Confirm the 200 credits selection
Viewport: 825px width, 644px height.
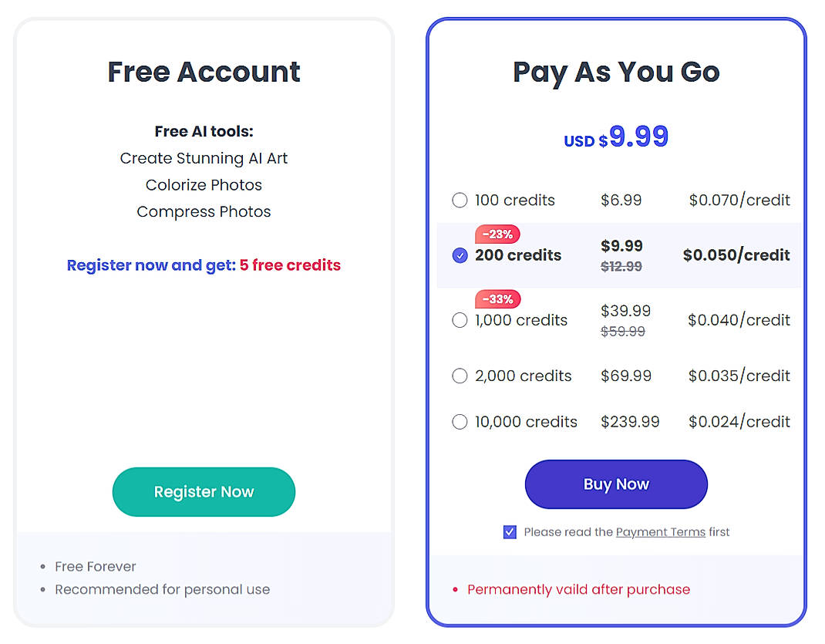click(460, 255)
